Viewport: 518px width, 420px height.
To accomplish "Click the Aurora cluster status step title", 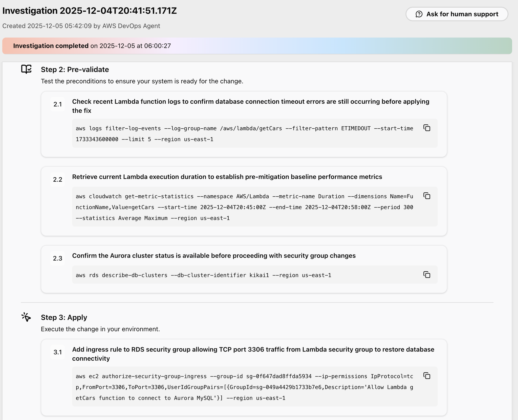I will (x=214, y=256).
